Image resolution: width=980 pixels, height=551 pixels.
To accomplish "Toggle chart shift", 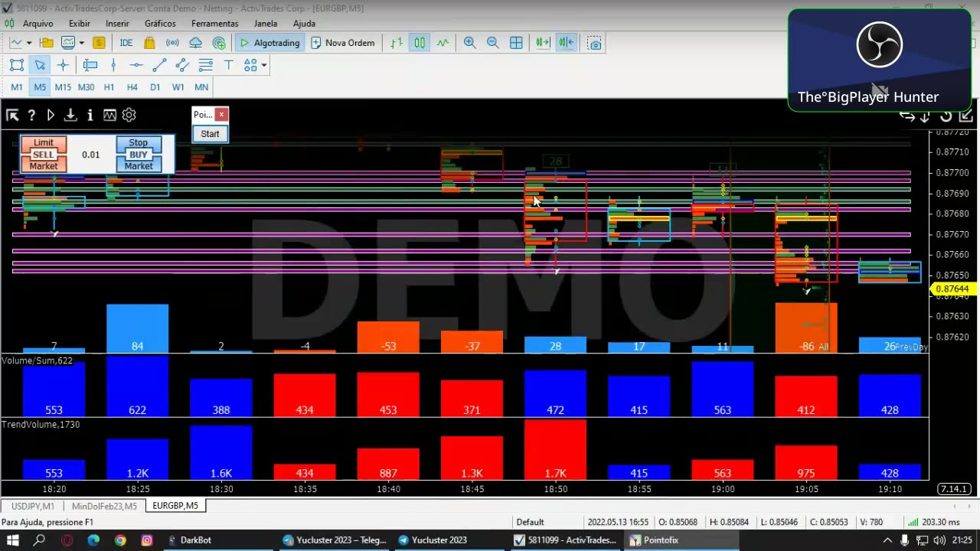I will pos(567,43).
